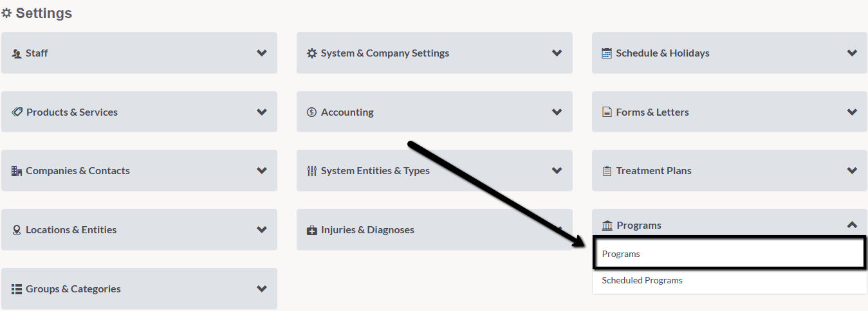Click the Companies & Contacts building icon
Image resolution: width=868 pixels, height=311 pixels.
17,171
